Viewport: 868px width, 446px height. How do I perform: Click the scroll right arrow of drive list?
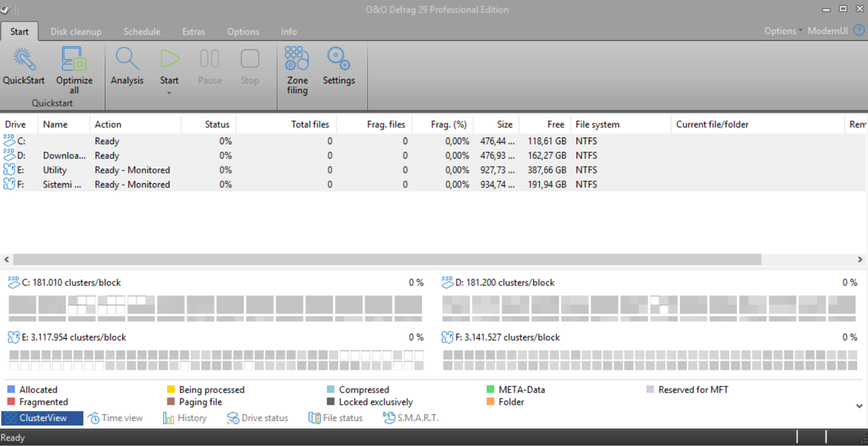pyautogui.click(x=861, y=260)
